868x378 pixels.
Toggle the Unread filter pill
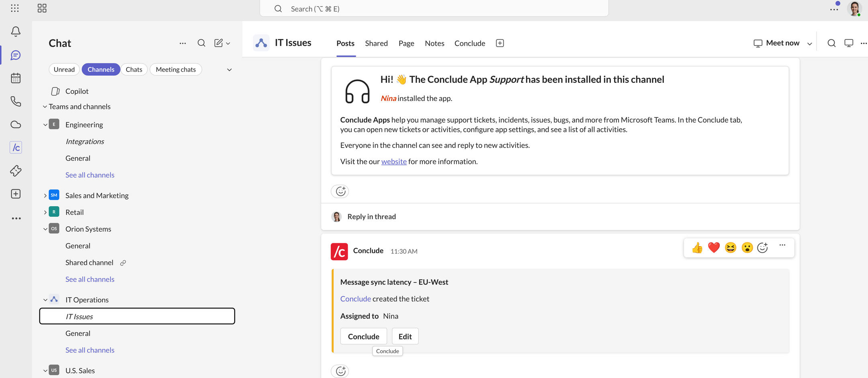click(64, 70)
